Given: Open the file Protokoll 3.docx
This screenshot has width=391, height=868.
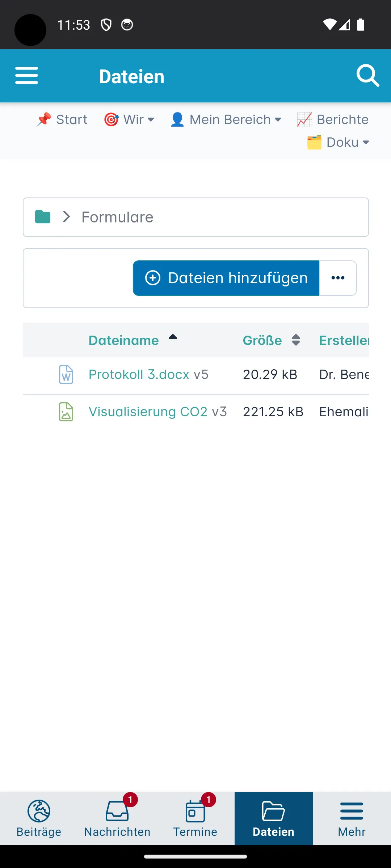Looking at the screenshot, I should click(139, 375).
